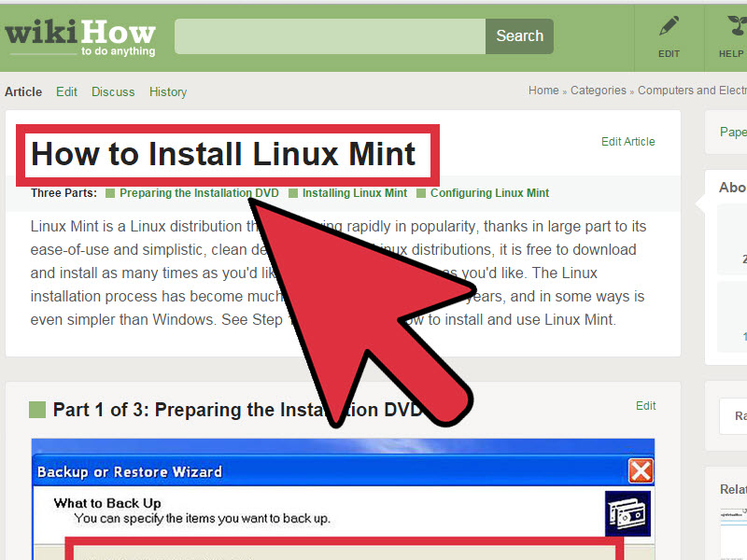Click the backup wizard disk icon
The image size is (747, 560).
click(627, 514)
